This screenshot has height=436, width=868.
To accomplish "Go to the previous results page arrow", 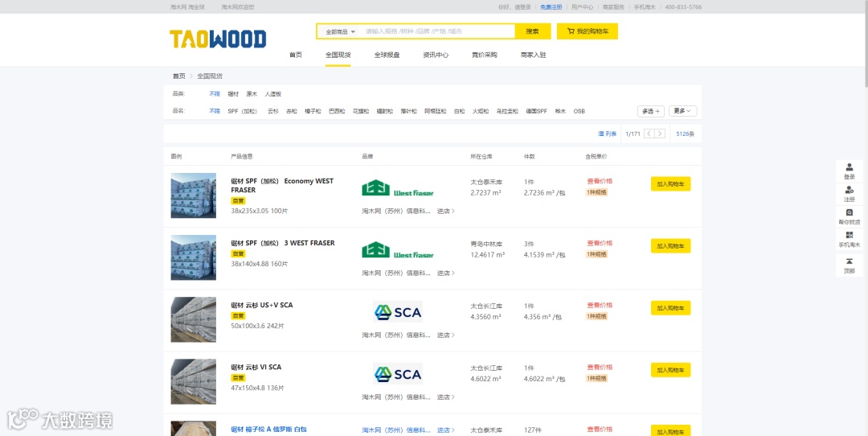I will coord(649,134).
